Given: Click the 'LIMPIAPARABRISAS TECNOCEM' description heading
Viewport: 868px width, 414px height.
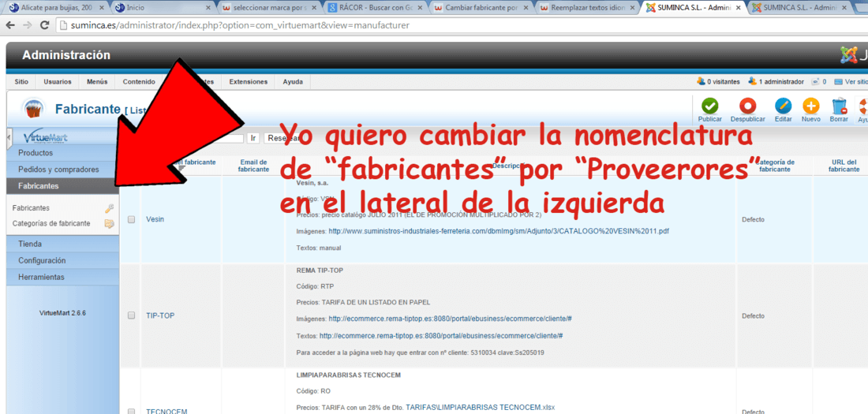Looking at the screenshot, I should [x=348, y=375].
